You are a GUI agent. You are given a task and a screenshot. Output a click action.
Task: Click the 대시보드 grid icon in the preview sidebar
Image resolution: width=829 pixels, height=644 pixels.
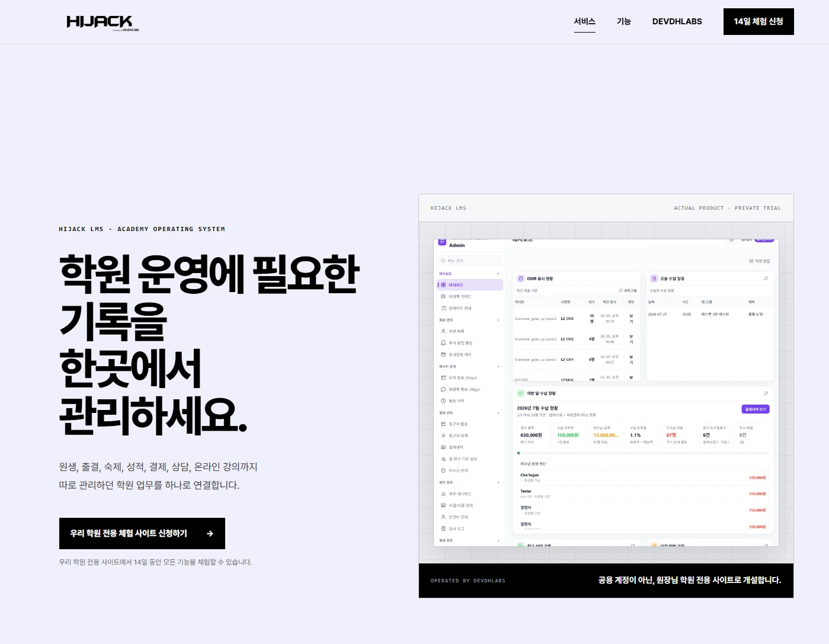tap(443, 285)
